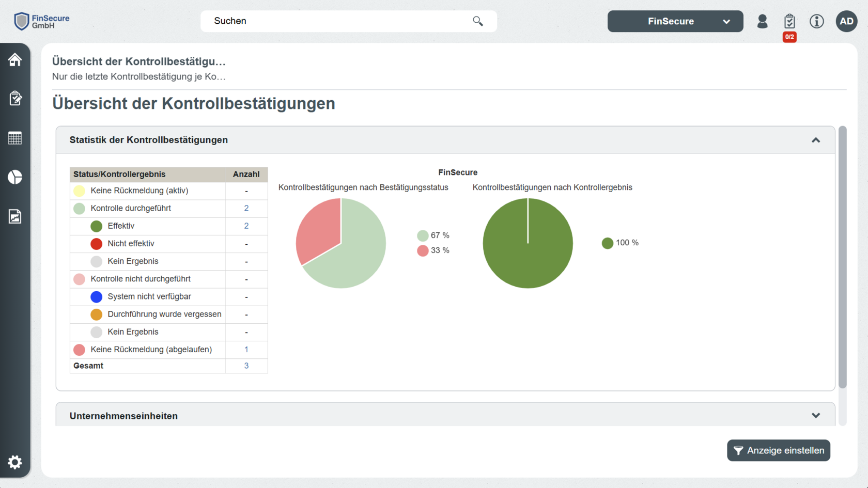868x488 pixels.
Task: Open the AD user avatar menu
Action: click(846, 21)
